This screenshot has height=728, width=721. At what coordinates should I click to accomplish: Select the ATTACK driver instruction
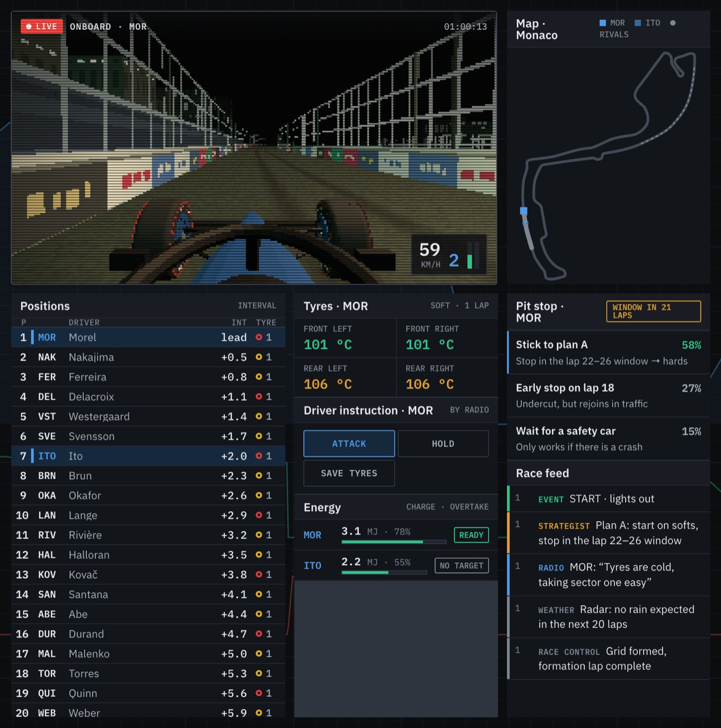coord(349,444)
